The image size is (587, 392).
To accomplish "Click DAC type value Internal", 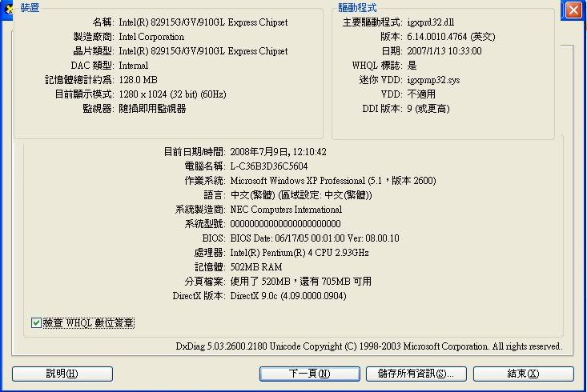I will [x=133, y=66].
